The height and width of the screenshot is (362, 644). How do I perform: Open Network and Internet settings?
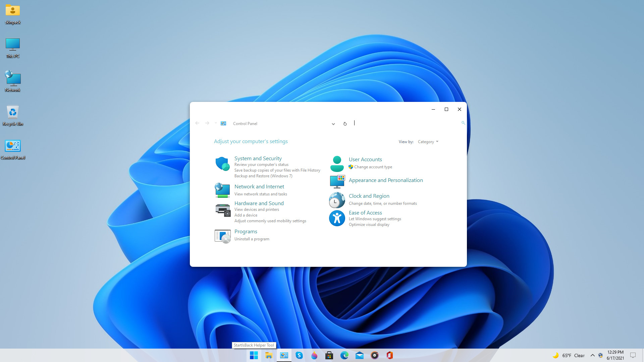[259, 186]
